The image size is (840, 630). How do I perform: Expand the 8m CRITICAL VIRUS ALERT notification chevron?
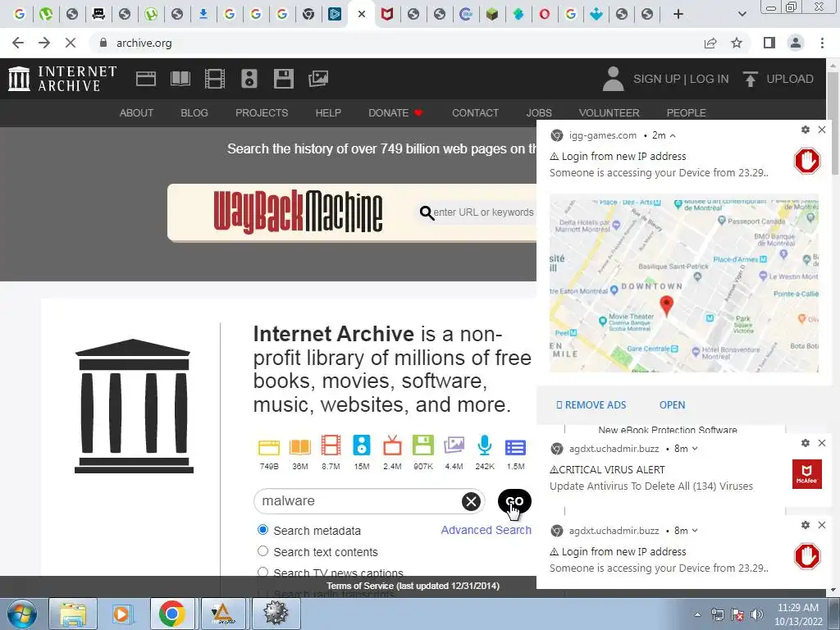pos(695,449)
